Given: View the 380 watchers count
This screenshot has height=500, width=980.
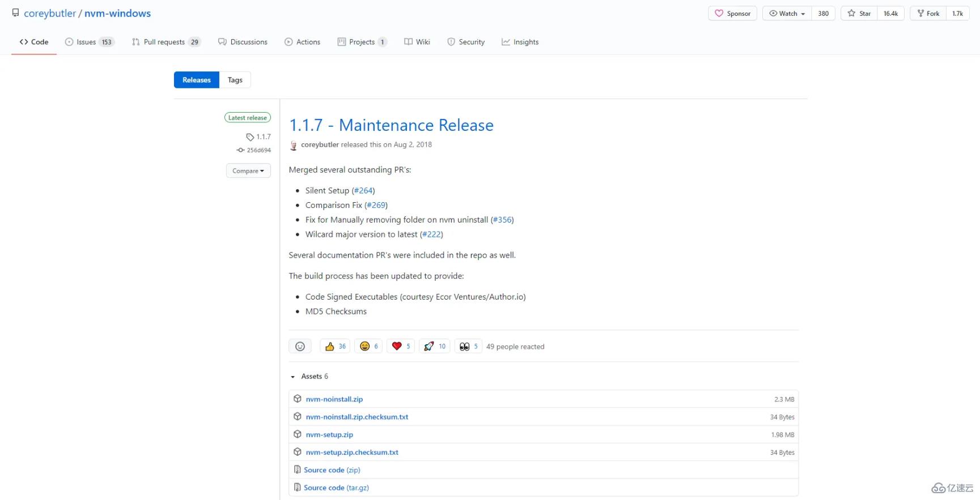Looking at the screenshot, I should [x=824, y=14].
